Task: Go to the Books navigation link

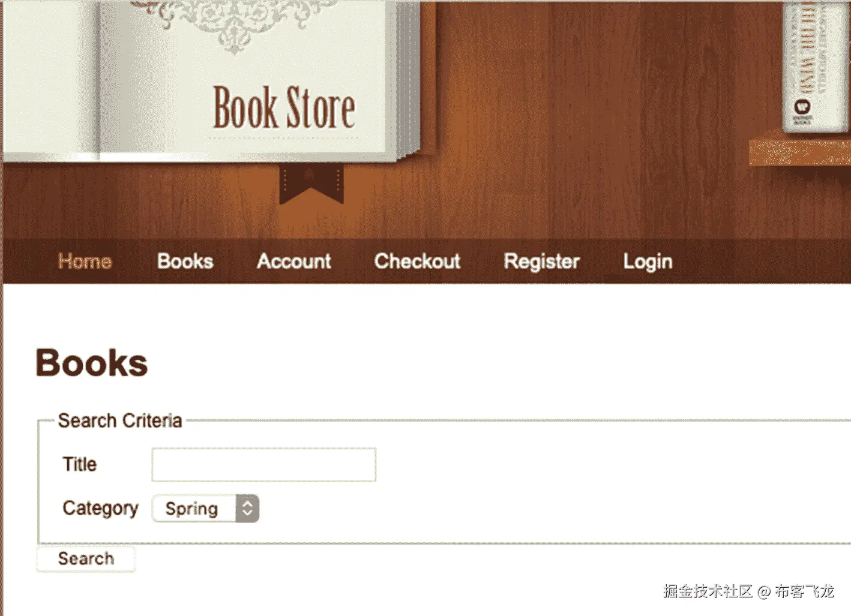Action: tap(185, 261)
